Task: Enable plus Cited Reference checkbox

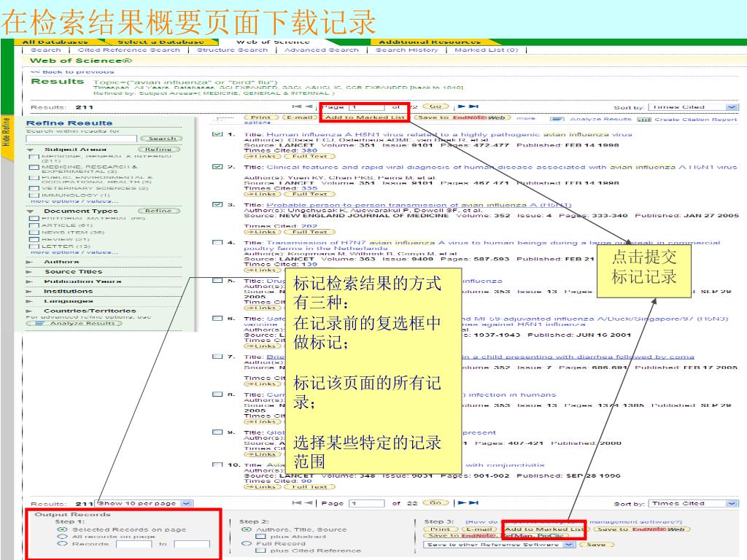Action: click(x=260, y=551)
